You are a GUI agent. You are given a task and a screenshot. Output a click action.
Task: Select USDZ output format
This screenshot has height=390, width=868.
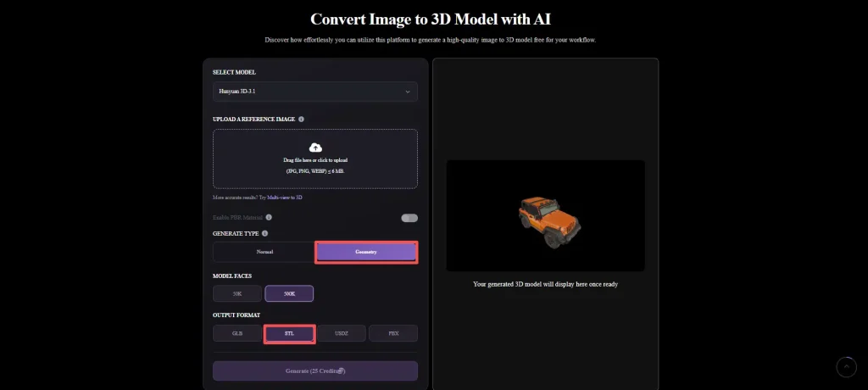click(x=342, y=333)
